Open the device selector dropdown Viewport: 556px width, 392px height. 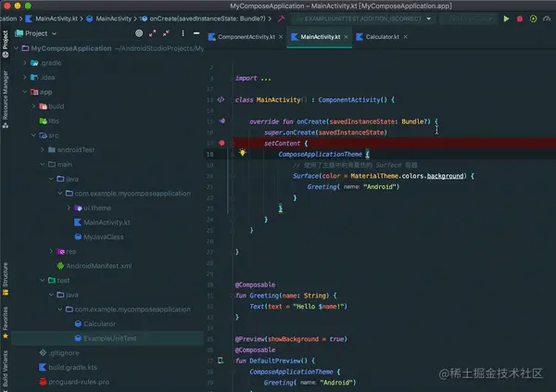tap(468, 19)
